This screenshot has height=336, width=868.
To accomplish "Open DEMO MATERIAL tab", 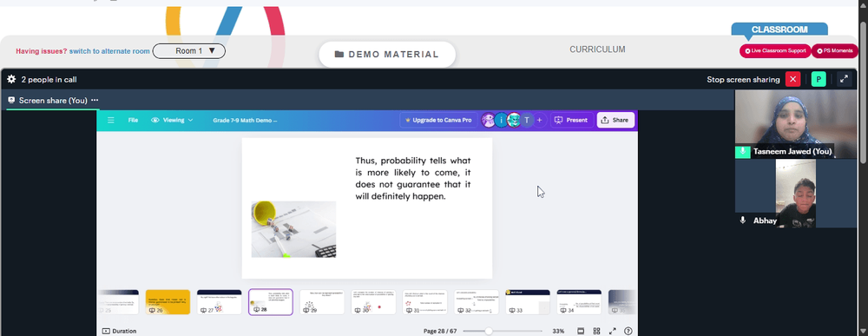I will click(387, 54).
